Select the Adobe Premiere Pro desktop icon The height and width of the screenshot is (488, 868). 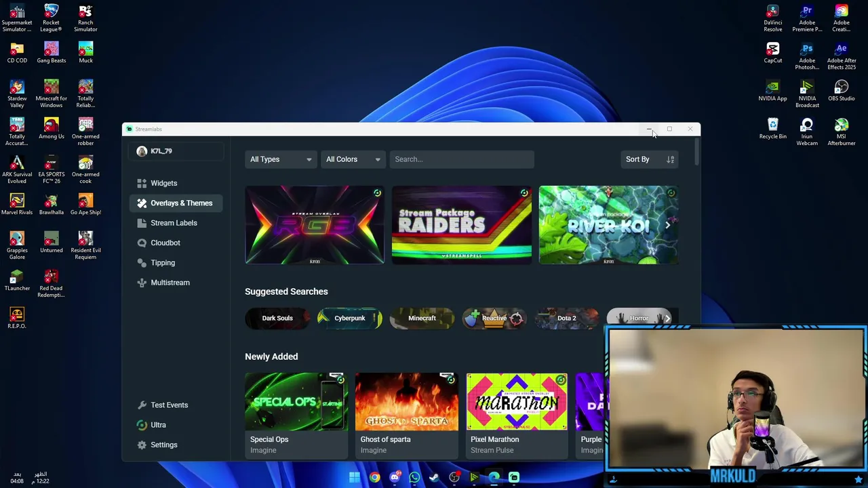807,18
